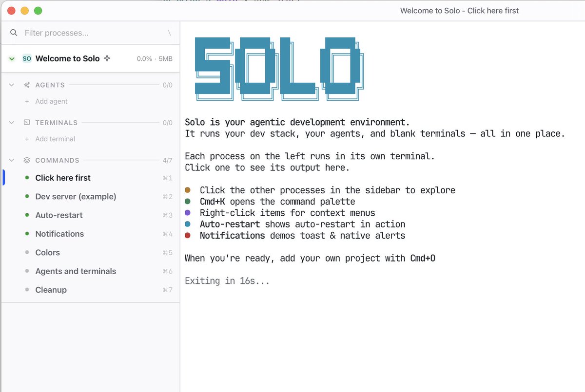
Task: Maximize the window with the green button
Action: (x=38, y=11)
